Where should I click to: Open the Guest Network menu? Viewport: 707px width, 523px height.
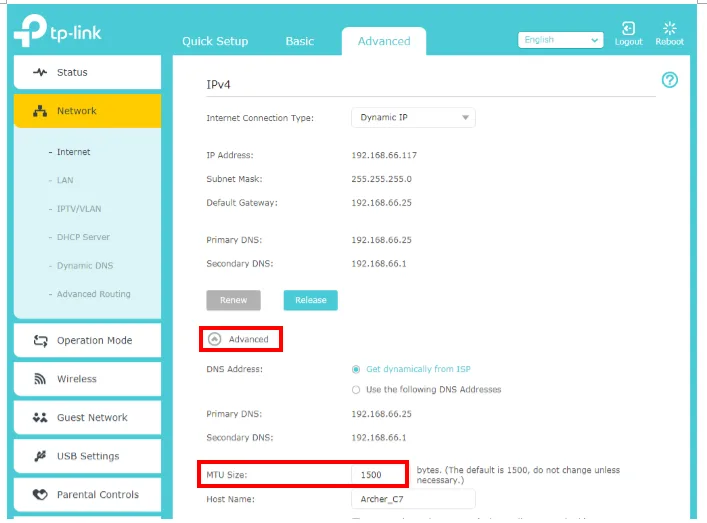point(87,417)
